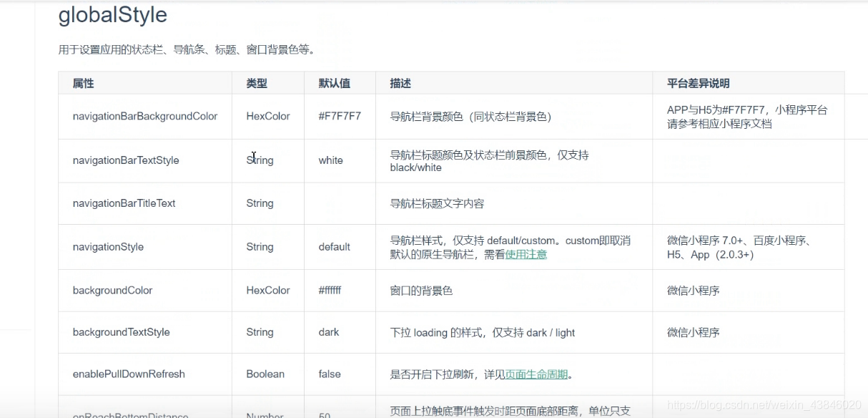This screenshot has height=418, width=868.
Task: Click String type in navigationStyle row
Action: click(x=260, y=247)
